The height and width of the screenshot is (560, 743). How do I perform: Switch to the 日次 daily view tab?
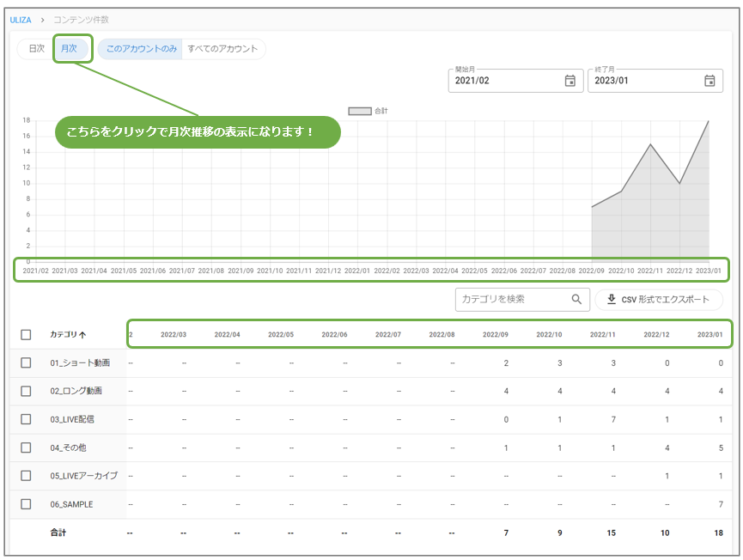36,49
